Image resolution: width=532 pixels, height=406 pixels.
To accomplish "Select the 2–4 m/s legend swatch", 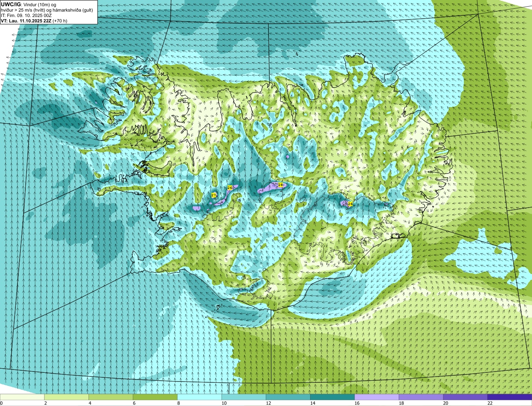I will (x=66, y=397).
